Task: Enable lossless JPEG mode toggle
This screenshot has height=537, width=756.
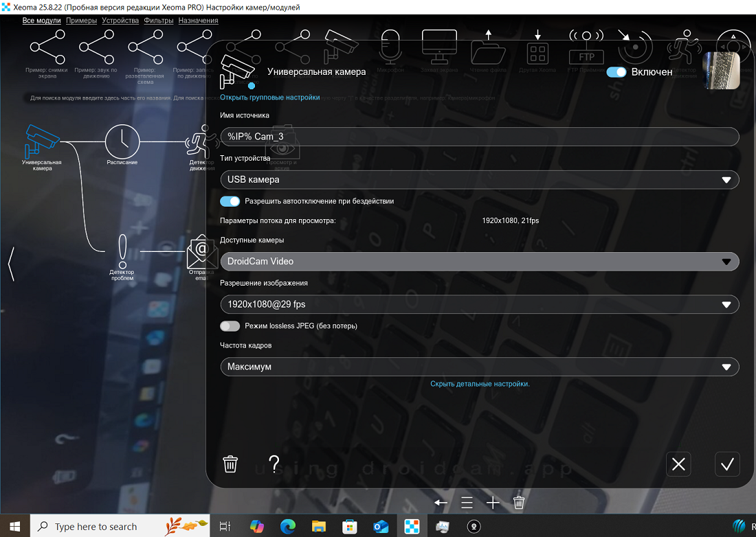Action: (230, 325)
